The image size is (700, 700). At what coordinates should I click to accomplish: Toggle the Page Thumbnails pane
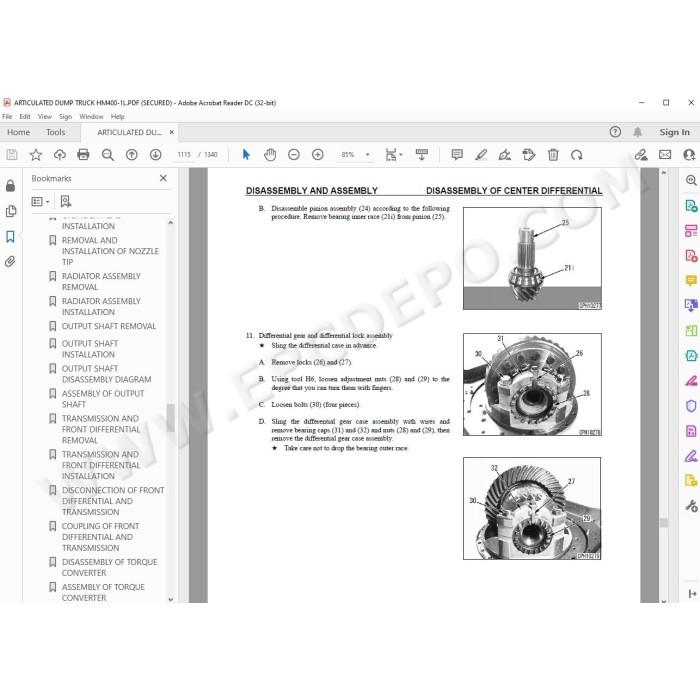click(11, 211)
